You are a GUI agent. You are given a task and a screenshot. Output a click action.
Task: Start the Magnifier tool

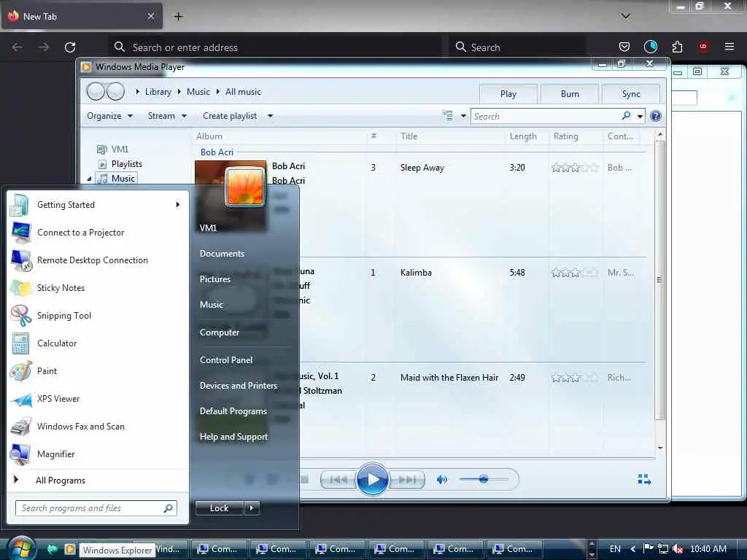click(x=98, y=454)
